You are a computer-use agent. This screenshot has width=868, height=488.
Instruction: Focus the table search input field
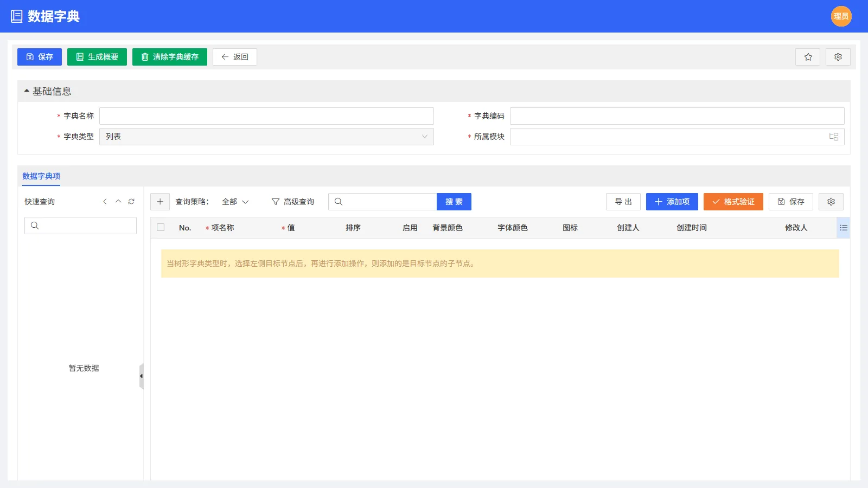[x=382, y=202]
